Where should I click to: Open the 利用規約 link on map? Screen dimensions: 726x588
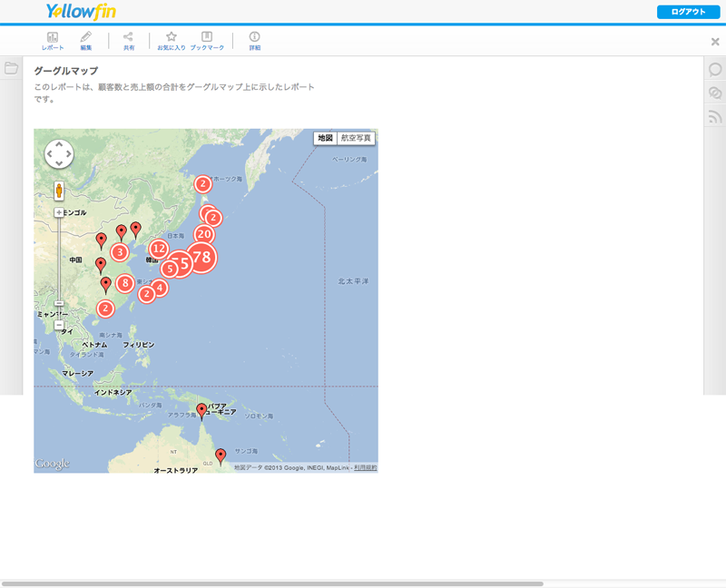[x=366, y=468]
